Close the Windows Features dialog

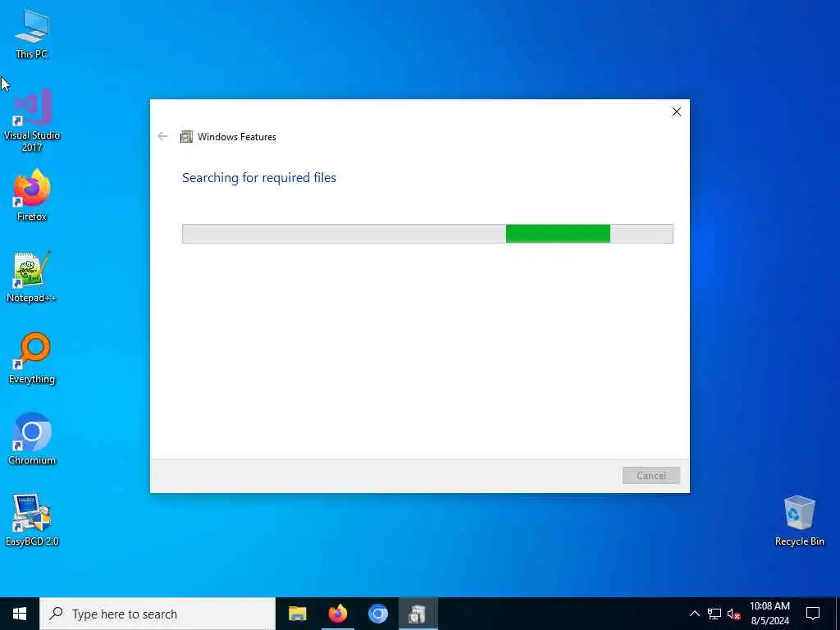tap(677, 112)
